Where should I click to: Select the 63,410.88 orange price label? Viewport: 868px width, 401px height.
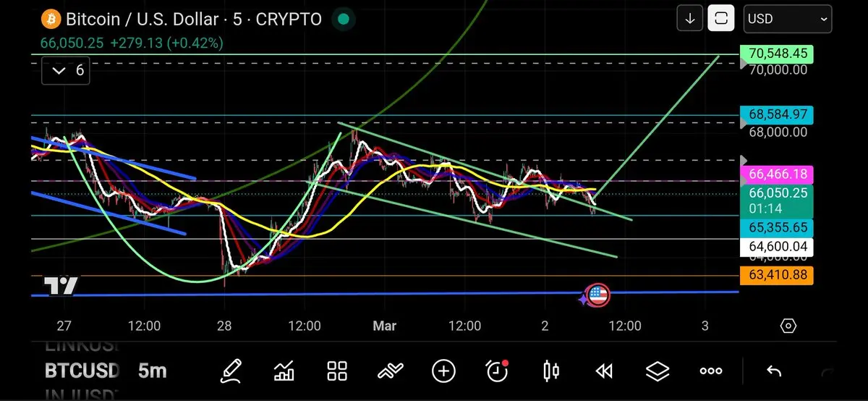pos(777,275)
